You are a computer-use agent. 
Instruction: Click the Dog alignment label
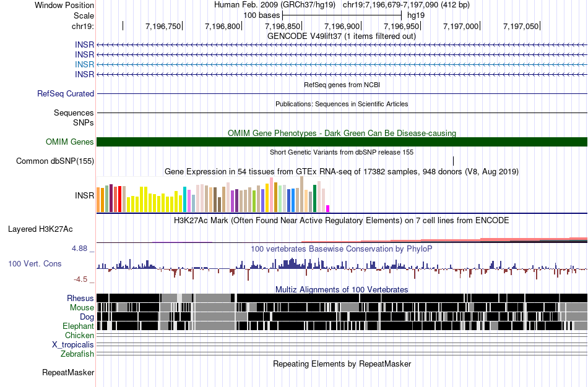pos(87,317)
